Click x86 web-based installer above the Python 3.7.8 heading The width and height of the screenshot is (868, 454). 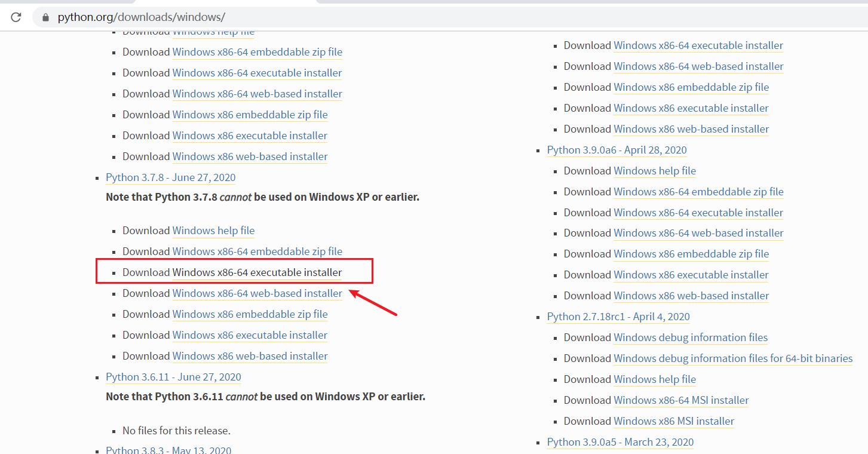coord(250,157)
